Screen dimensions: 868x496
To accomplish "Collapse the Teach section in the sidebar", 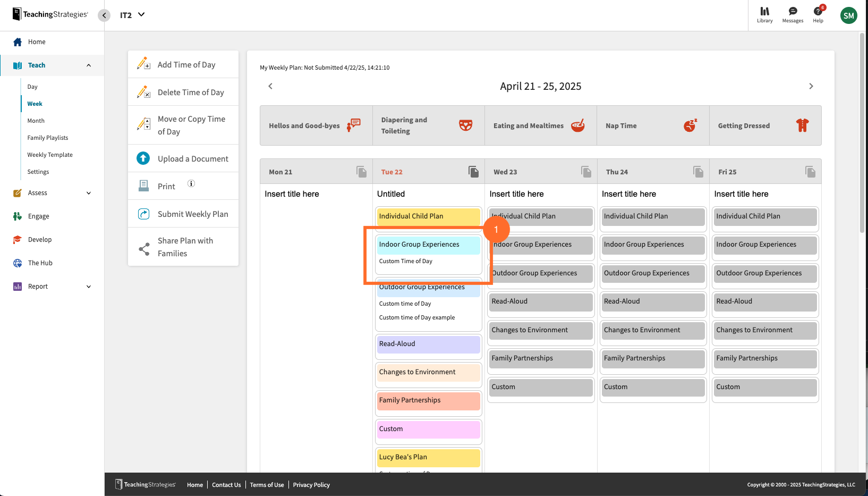I will (x=88, y=65).
